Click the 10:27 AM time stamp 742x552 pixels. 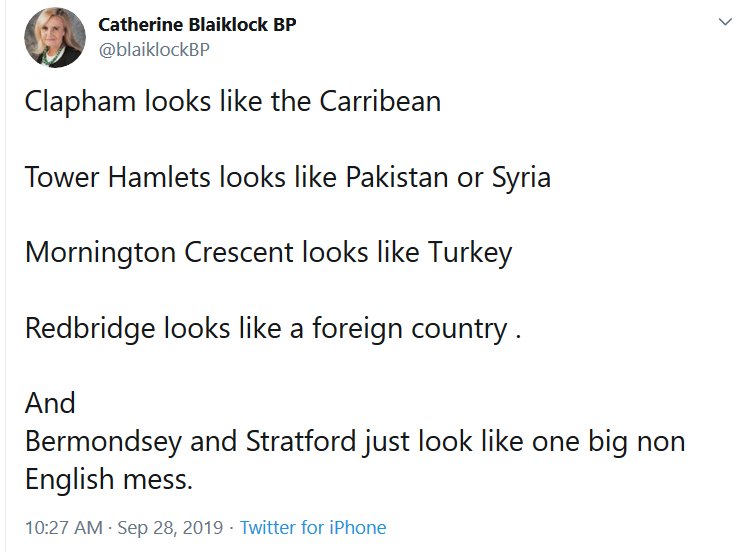(x=61, y=527)
